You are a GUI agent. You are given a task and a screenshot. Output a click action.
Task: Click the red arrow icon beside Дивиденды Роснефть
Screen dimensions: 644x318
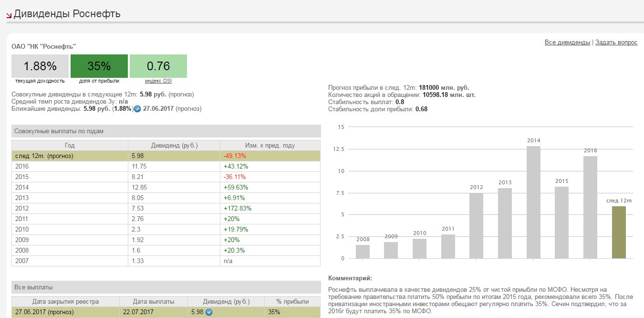9,15
